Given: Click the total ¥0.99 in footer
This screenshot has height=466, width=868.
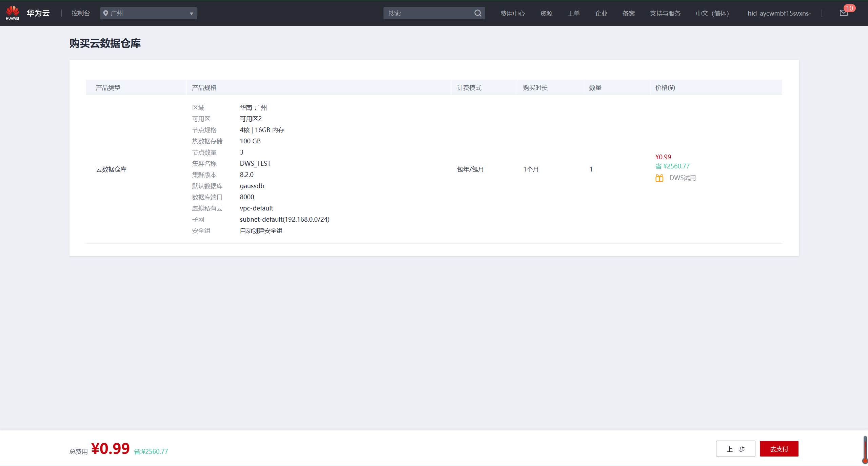Looking at the screenshot, I should pyautogui.click(x=111, y=449).
